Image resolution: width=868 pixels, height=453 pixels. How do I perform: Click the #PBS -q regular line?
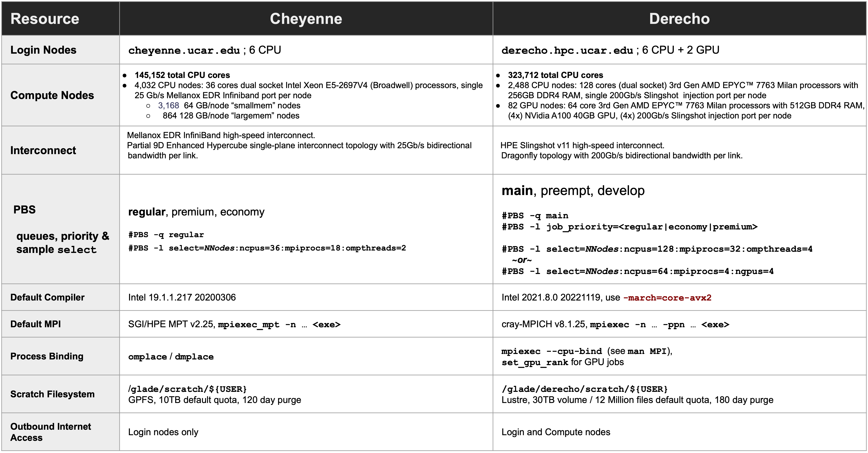[x=166, y=235]
